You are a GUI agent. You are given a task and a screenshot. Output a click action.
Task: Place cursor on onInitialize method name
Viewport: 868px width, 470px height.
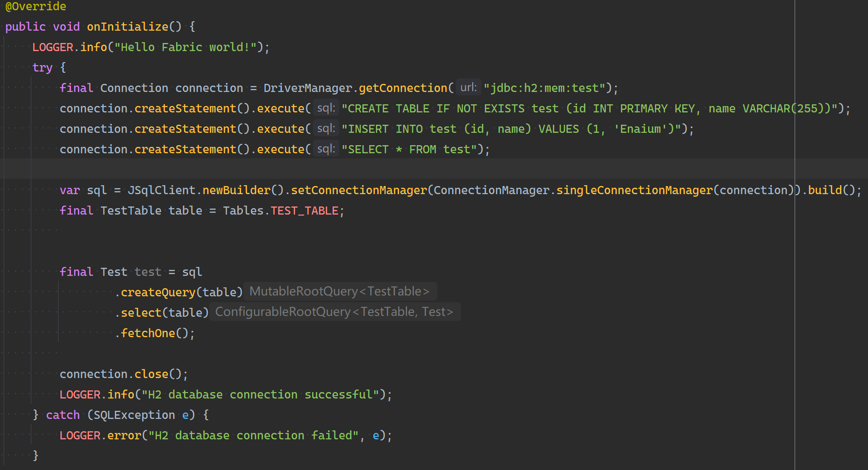[x=128, y=27]
